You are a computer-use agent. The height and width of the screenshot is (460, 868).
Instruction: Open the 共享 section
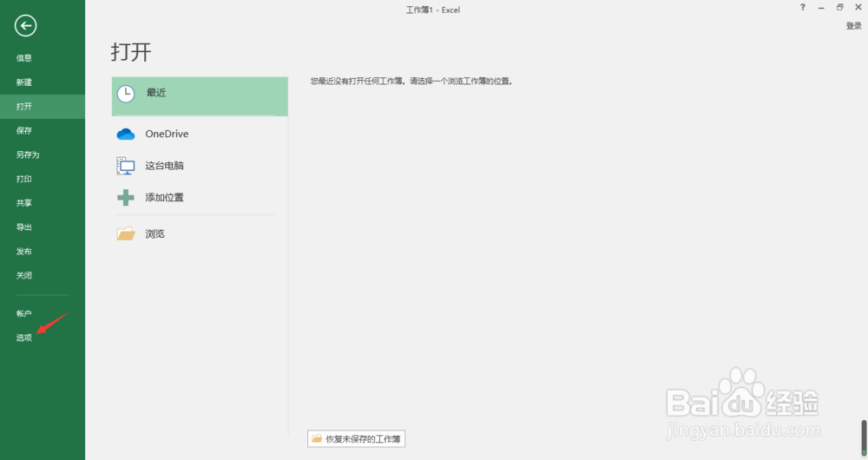23,203
